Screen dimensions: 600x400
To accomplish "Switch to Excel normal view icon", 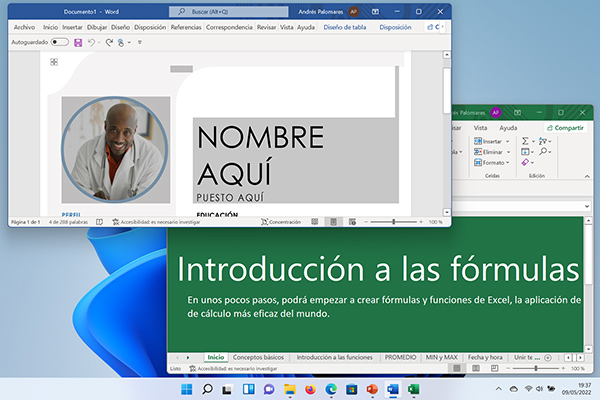I will click(457, 368).
